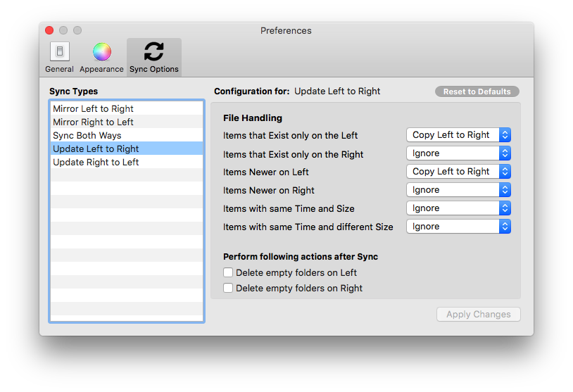Open the Items Newer on Left dropdown
Screen dimensions: 573x392
[x=458, y=172]
